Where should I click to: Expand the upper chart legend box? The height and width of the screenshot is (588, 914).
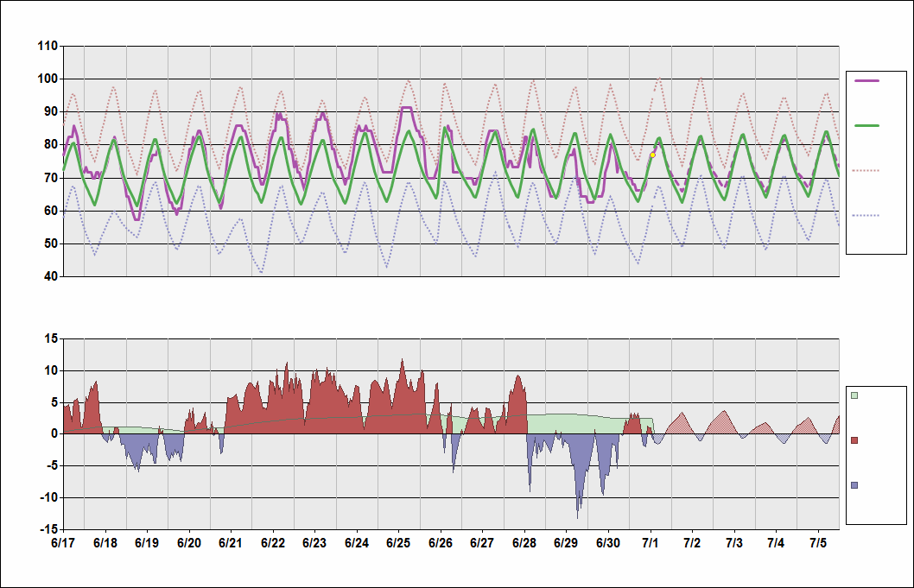tap(878, 164)
